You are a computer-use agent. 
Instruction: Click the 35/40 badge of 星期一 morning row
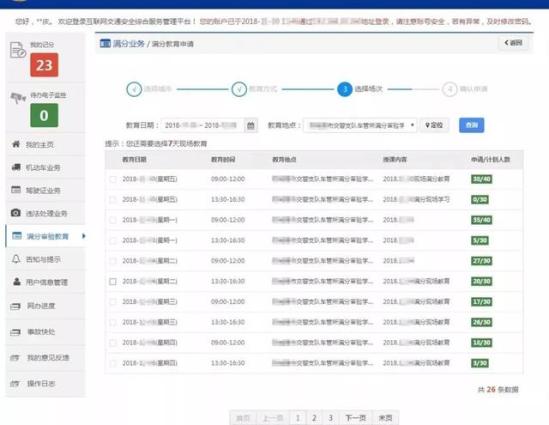pyautogui.click(x=482, y=220)
